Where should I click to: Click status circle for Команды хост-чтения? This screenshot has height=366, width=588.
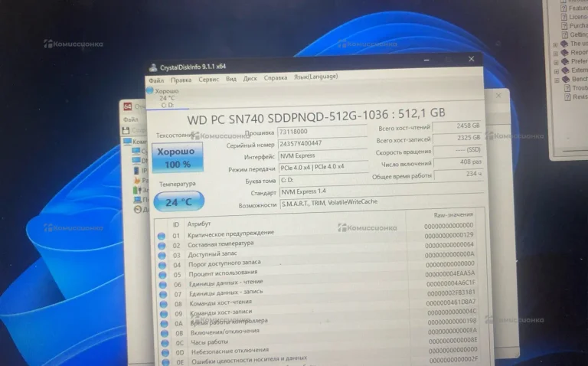coord(164,304)
